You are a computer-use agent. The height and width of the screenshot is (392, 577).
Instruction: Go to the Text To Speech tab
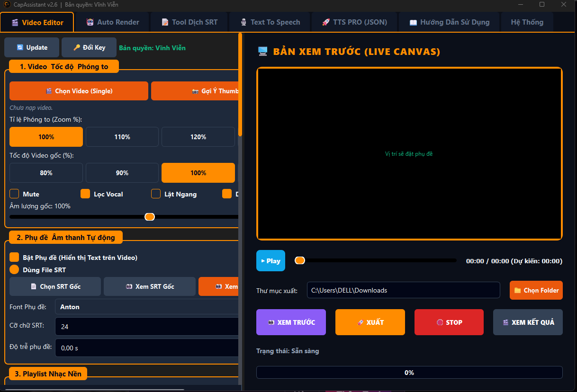[270, 22]
